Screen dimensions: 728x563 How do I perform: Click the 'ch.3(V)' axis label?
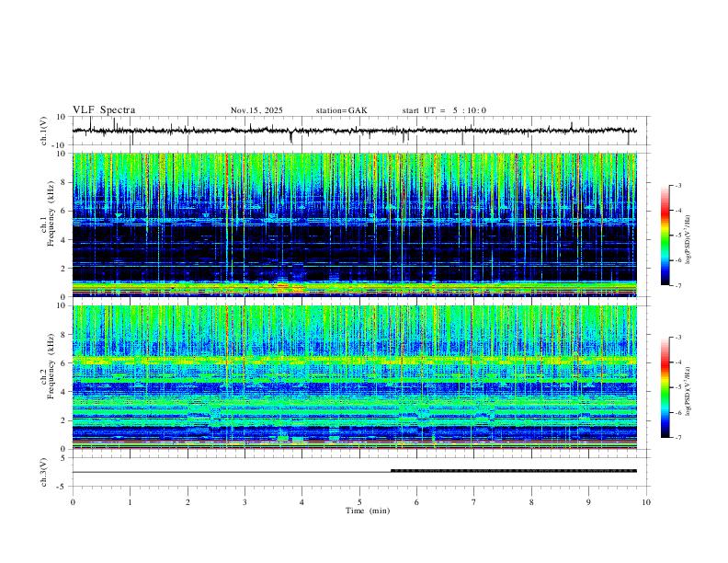44,472
